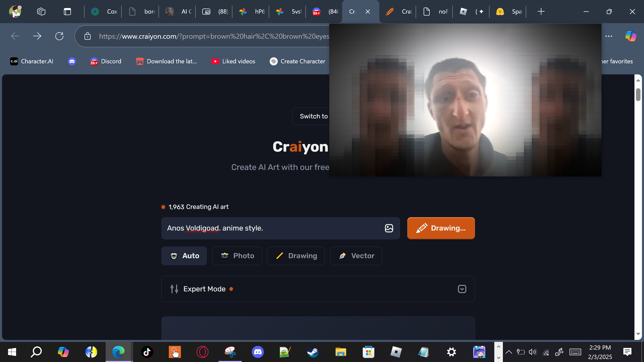Open the Discord icon-only favorite
This screenshot has width=644, height=362.
pos(72,61)
